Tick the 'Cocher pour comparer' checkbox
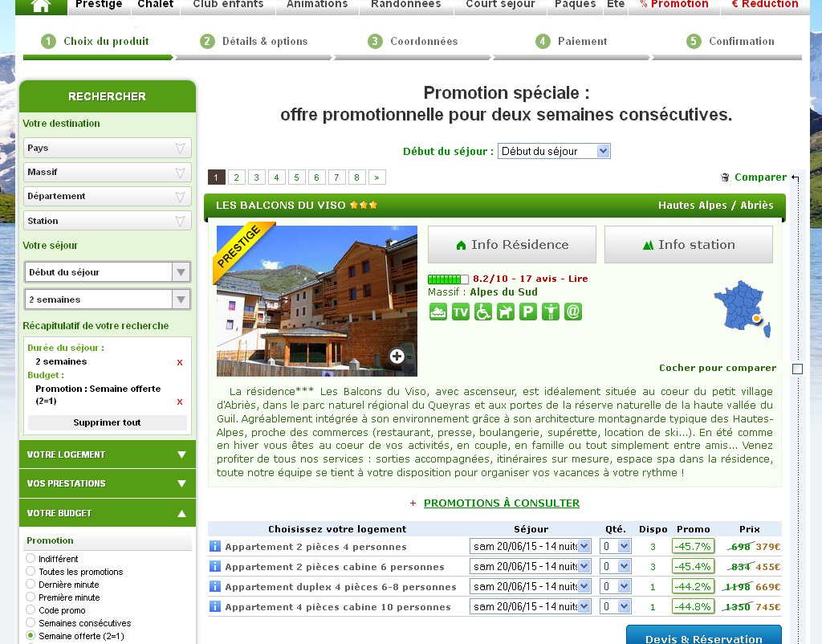Image resolution: width=822 pixels, height=644 pixels. [797, 369]
